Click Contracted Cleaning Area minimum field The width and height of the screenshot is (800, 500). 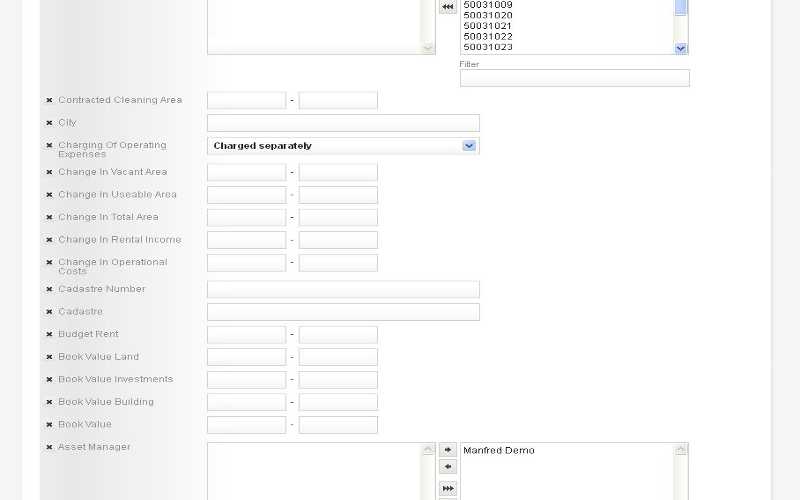tap(246, 101)
